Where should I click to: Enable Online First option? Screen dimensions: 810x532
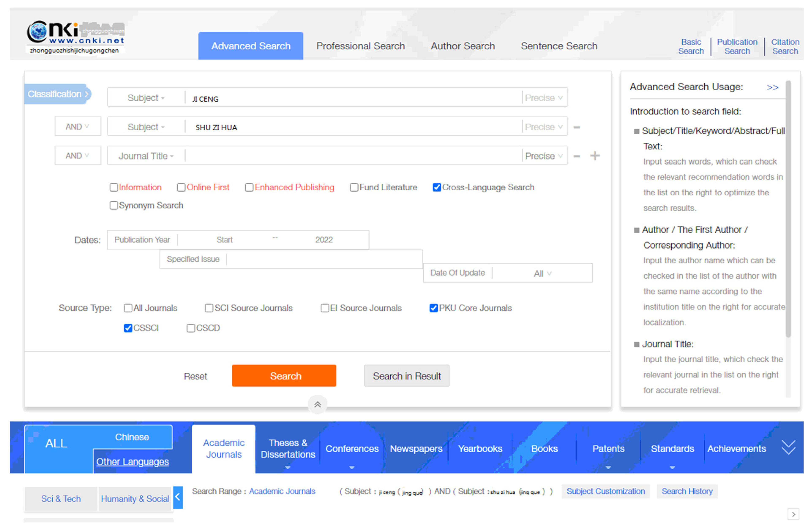[x=181, y=187]
